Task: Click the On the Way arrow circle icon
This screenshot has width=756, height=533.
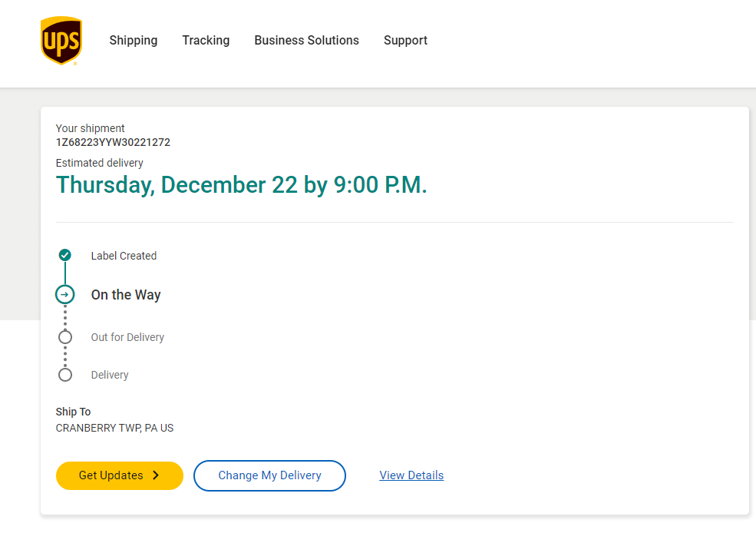Action: [x=65, y=294]
